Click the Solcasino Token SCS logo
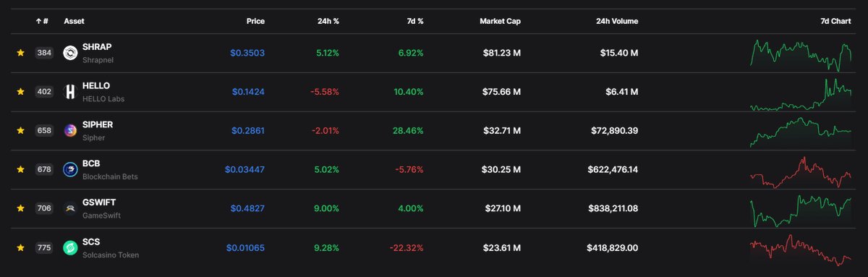Viewport: 868px width, 277px height. (70, 247)
